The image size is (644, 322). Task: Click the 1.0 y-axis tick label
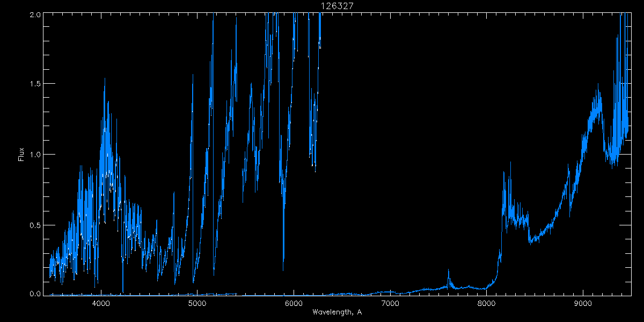(35, 155)
